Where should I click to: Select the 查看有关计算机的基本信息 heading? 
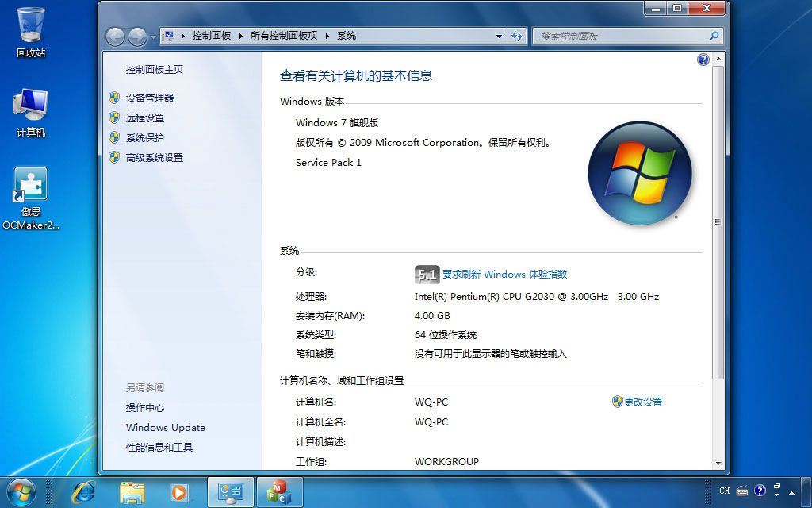click(356, 75)
